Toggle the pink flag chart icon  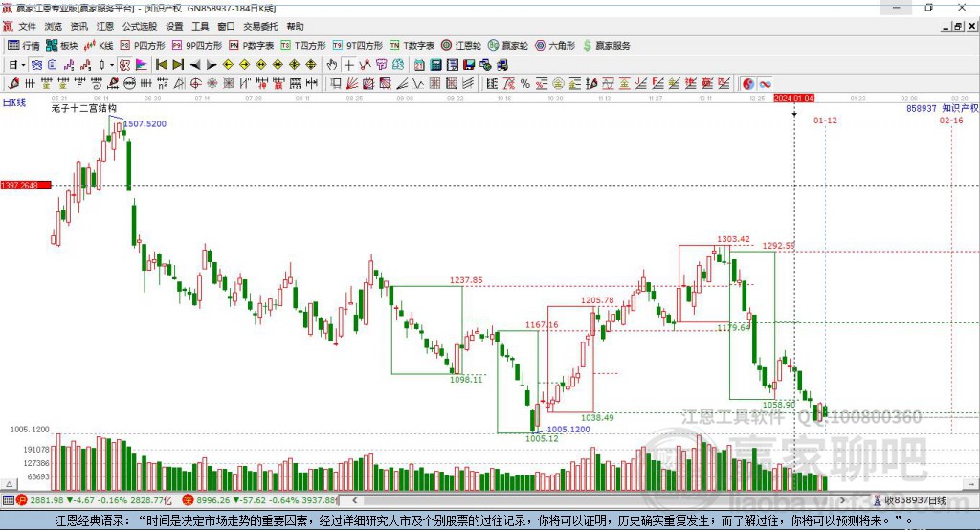point(142,65)
